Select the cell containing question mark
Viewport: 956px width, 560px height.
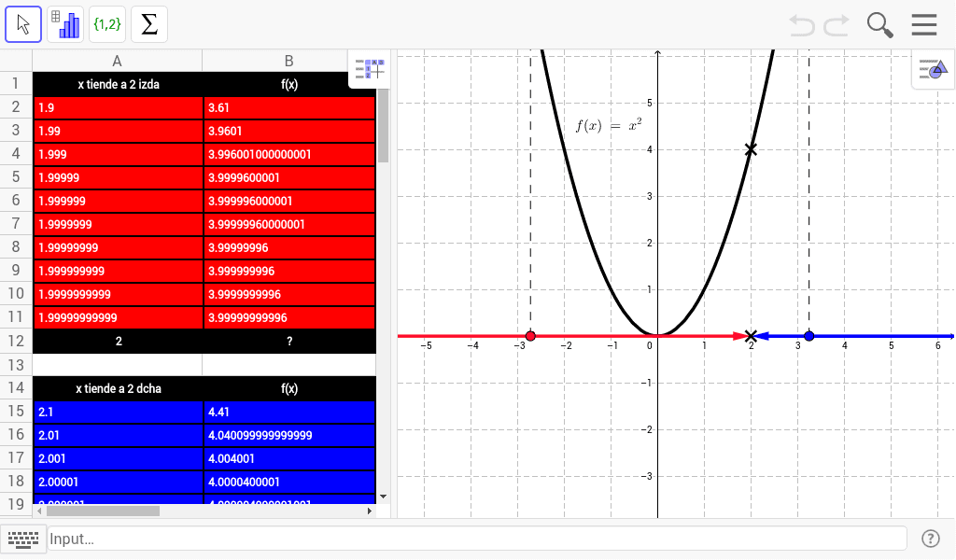[289, 342]
